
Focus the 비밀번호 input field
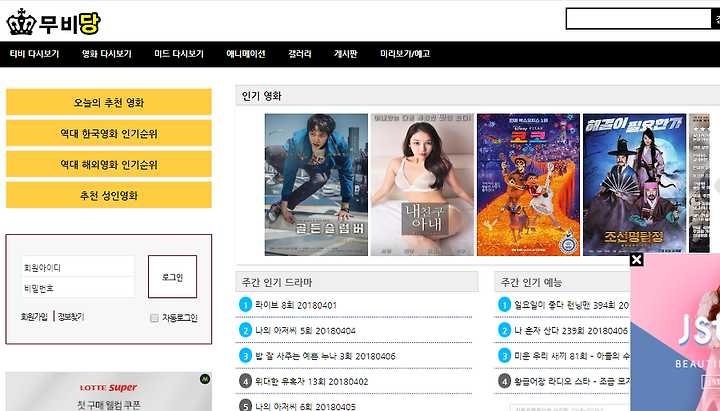tap(78, 288)
